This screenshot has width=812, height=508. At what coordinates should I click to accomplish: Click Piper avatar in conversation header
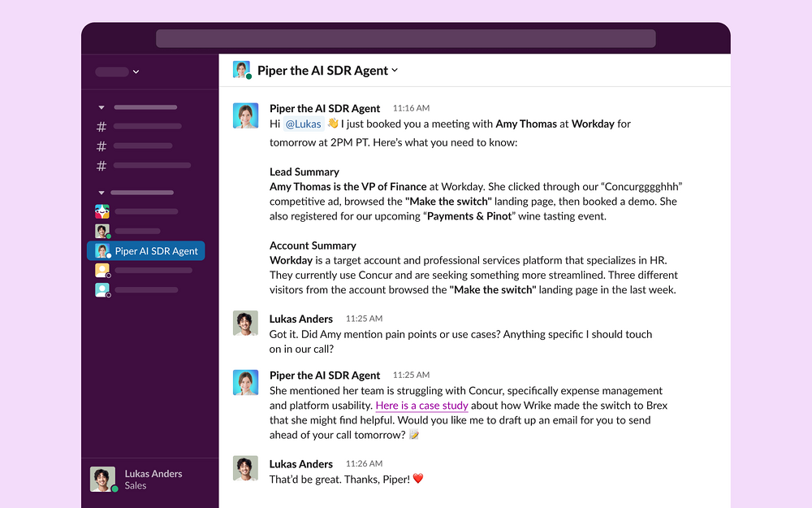[x=241, y=69]
